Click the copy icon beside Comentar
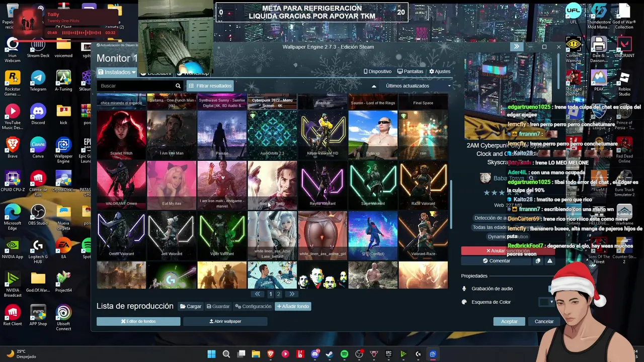Screen dimensions: 644x362 [538, 261]
